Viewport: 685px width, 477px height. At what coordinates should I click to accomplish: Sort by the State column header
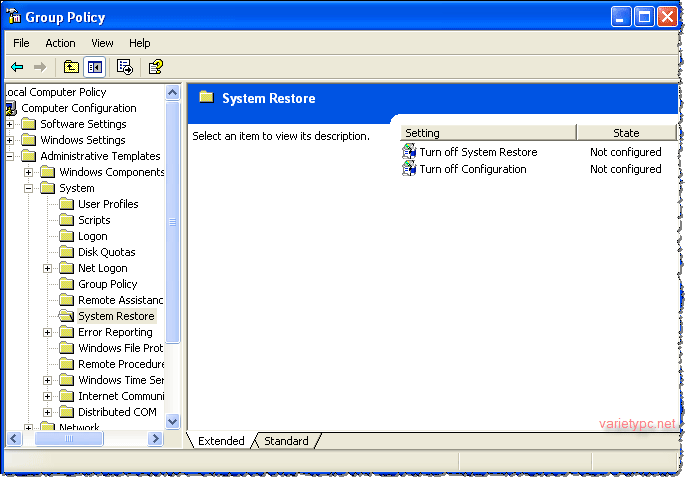tap(626, 133)
